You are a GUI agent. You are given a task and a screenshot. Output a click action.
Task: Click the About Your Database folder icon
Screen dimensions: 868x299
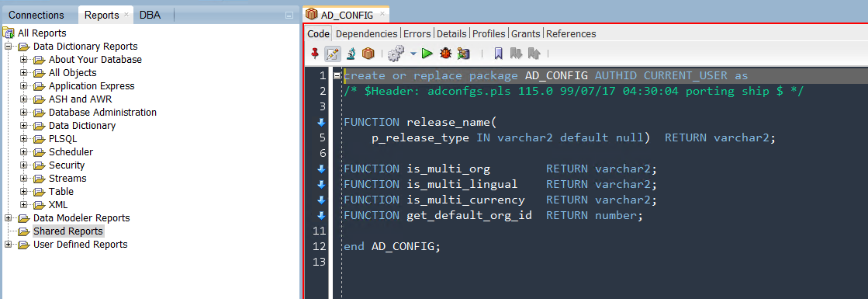39,59
